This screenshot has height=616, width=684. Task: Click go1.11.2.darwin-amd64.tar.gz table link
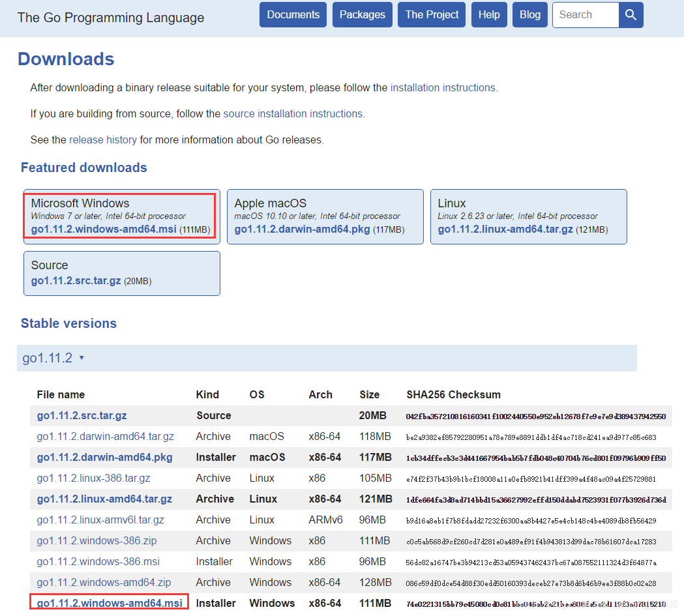[x=105, y=436]
